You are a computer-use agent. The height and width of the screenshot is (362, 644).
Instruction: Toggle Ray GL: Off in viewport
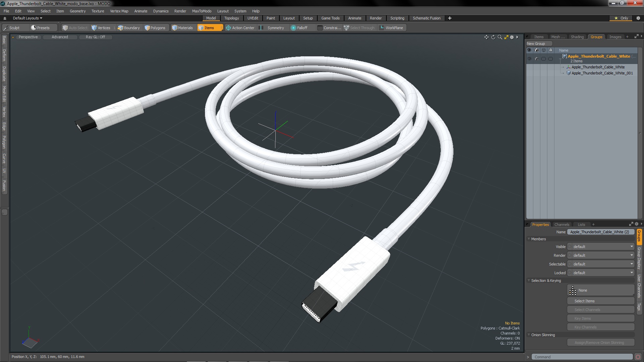(x=95, y=37)
